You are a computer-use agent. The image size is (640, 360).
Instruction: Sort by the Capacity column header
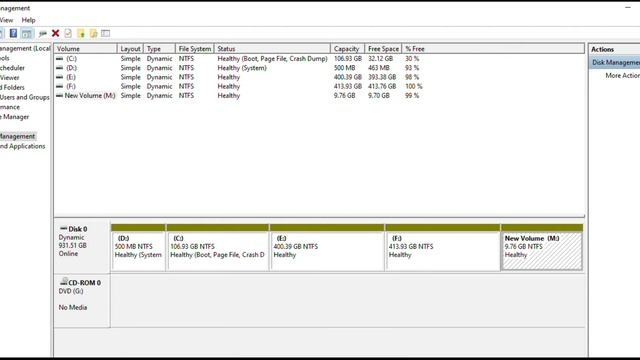pos(347,49)
